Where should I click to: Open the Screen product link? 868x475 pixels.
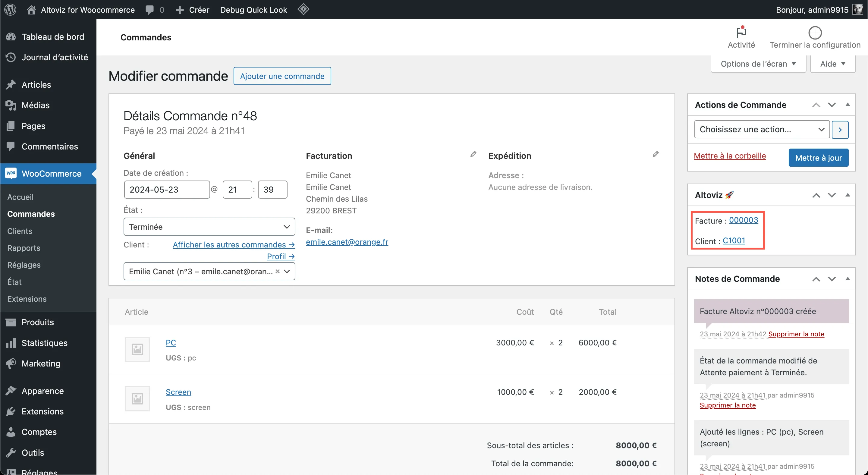178,392
